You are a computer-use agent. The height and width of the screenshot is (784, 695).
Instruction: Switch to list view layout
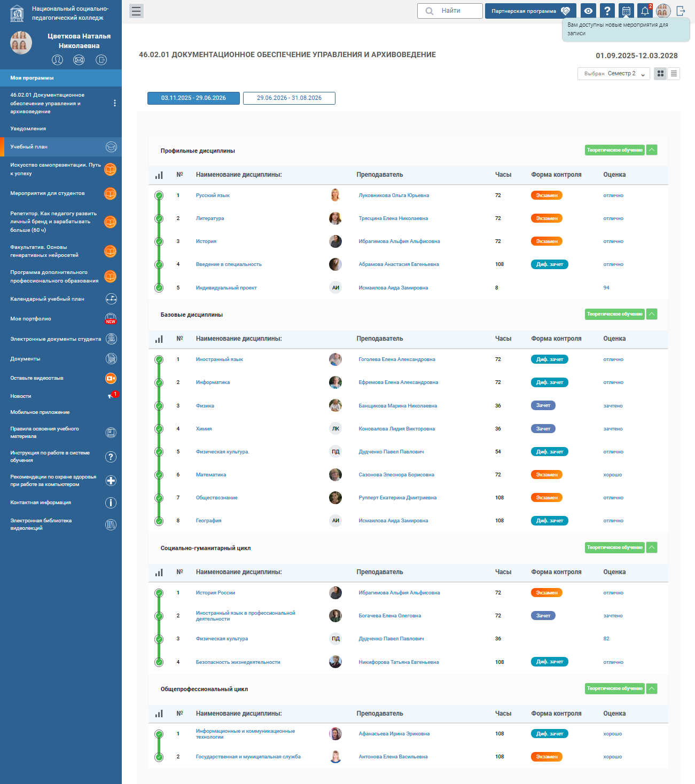(x=674, y=74)
